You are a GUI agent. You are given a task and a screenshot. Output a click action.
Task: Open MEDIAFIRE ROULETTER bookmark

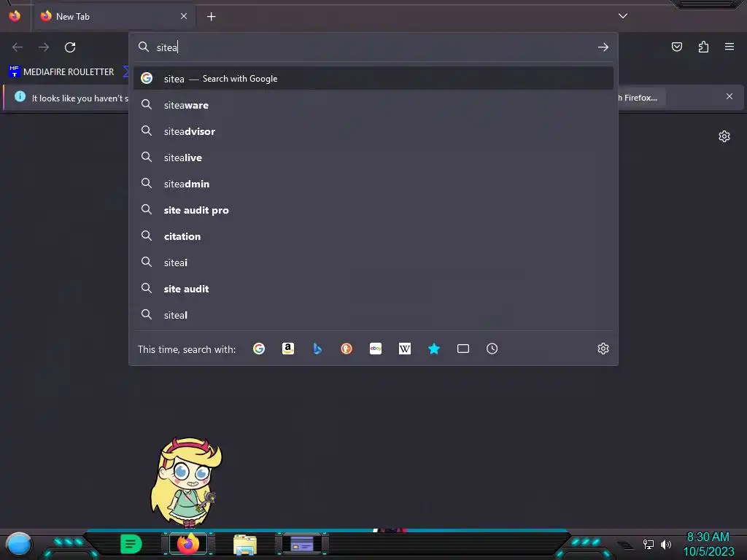coord(61,72)
